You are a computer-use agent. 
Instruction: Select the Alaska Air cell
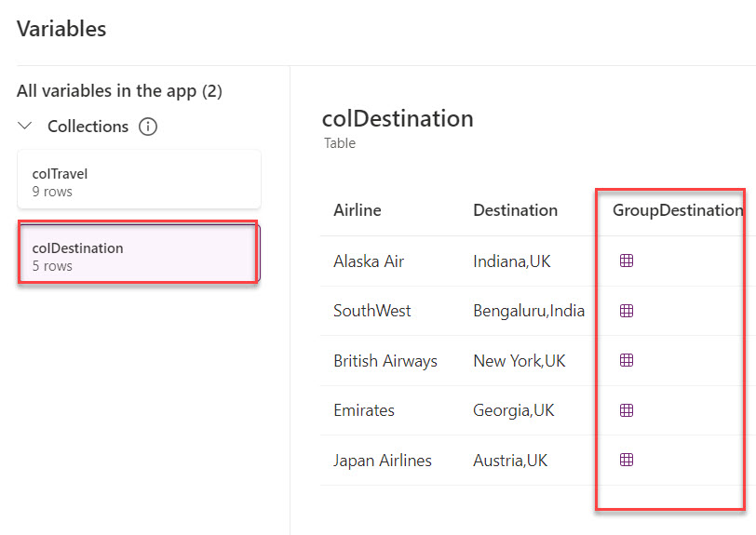369,261
